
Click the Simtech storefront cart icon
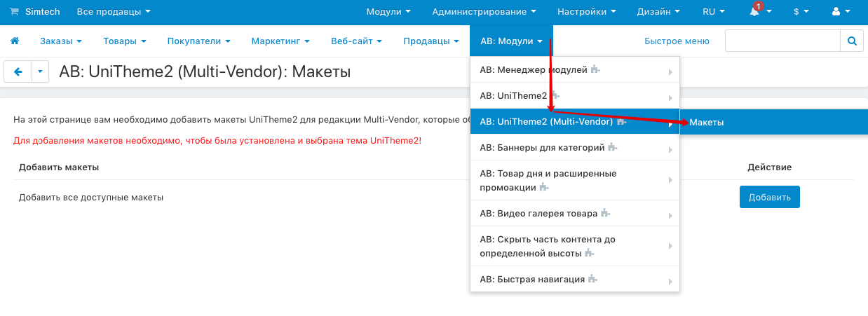click(x=15, y=12)
